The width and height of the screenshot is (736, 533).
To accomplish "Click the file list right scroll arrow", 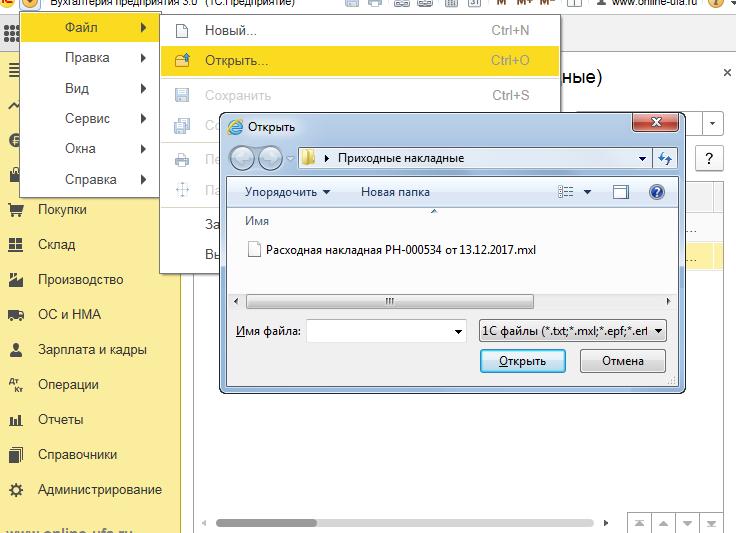I will pos(668,301).
